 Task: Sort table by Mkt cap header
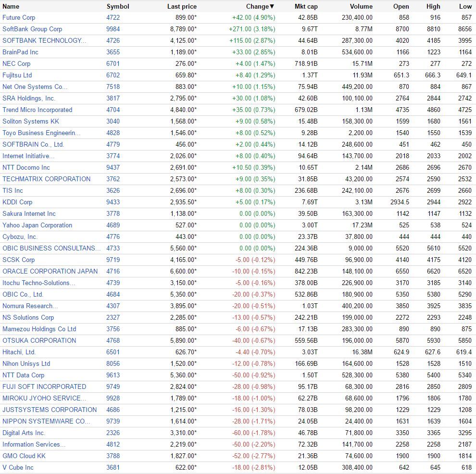pyautogui.click(x=306, y=6)
